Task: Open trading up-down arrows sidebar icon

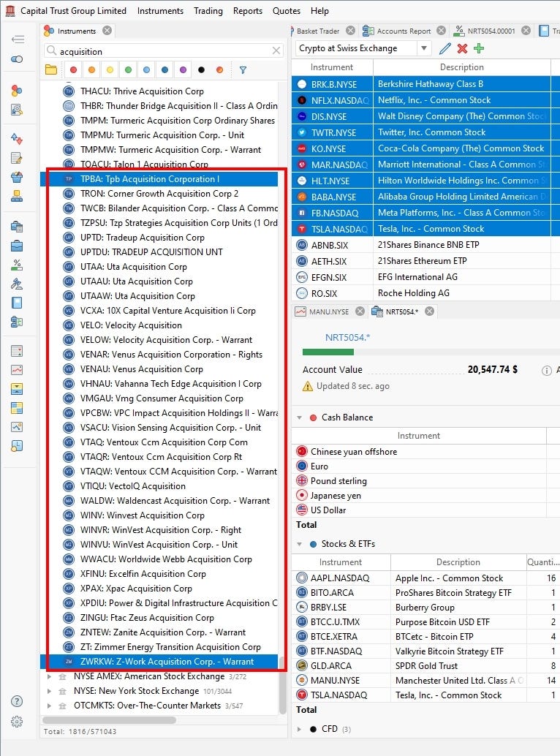Action: (16, 139)
